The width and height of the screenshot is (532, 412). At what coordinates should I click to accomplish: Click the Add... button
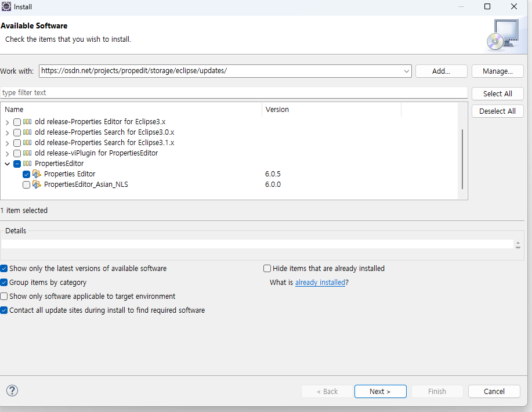pos(441,71)
